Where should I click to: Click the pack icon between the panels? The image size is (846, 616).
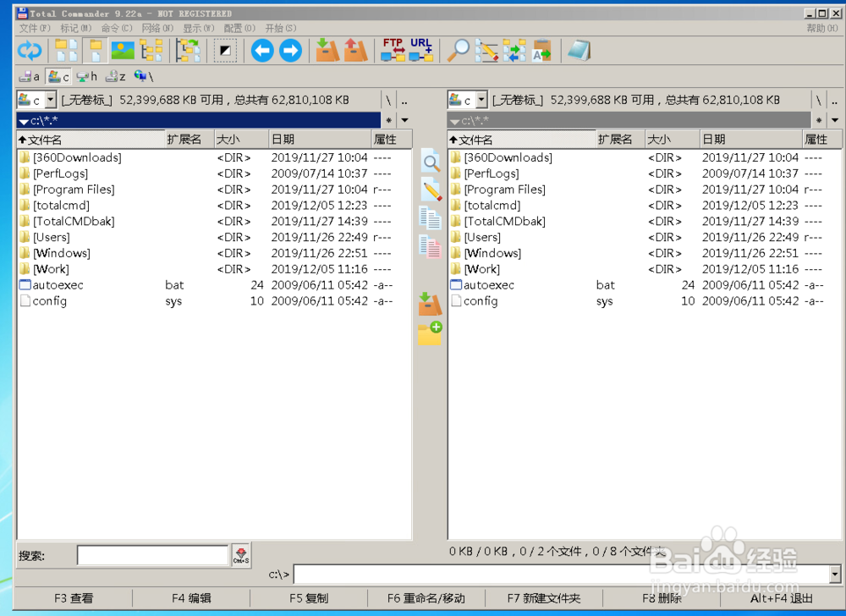tap(430, 304)
